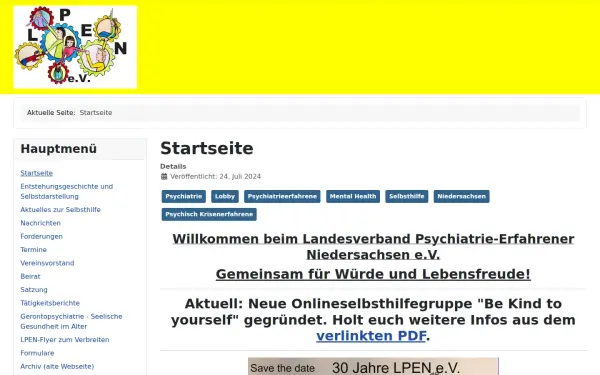Open the Termine page
Screen dimensions: 600x375
click(x=33, y=249)
